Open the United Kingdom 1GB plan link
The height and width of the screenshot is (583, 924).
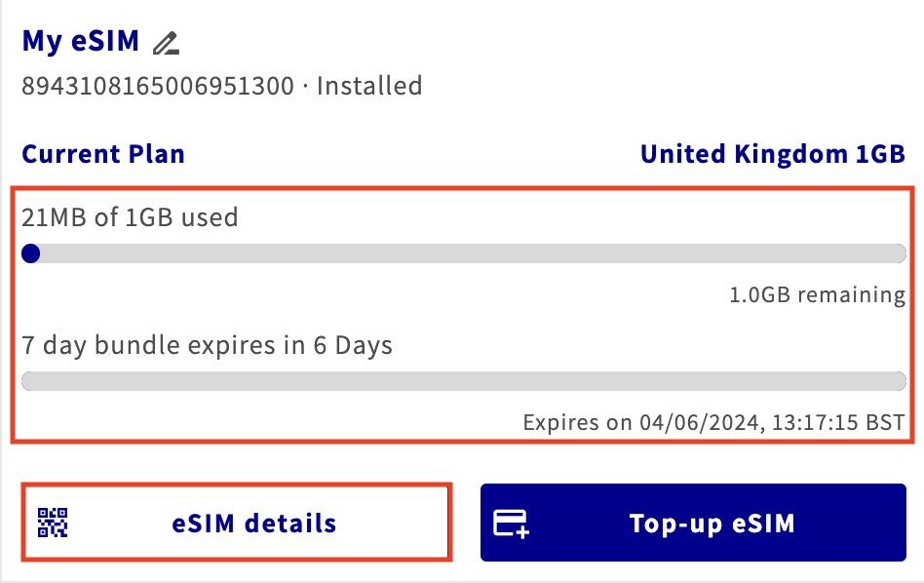tap(772, 153)
